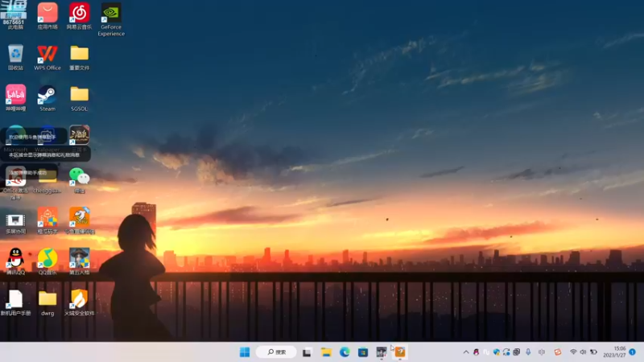Click the microphone icon in system tray
Screen dimensions: 644x362
pyautogui.click(x=528, y=352)
